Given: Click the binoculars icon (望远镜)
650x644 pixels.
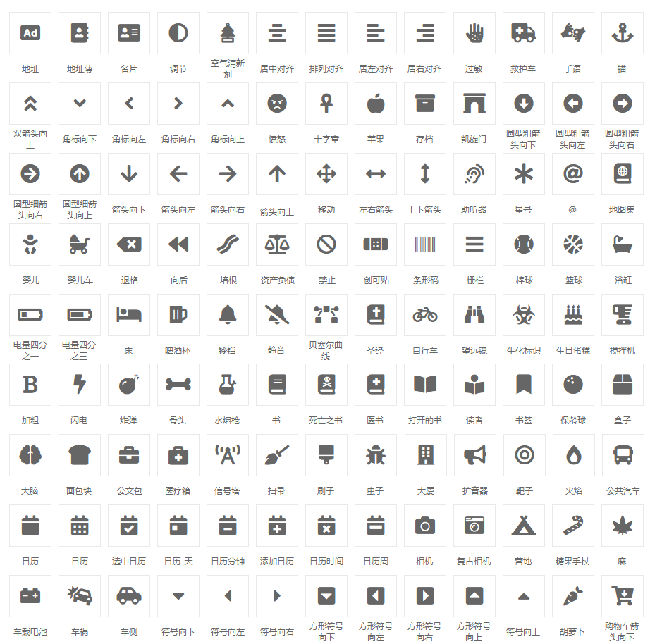Looking at the screenshot, I should point(474,315).
